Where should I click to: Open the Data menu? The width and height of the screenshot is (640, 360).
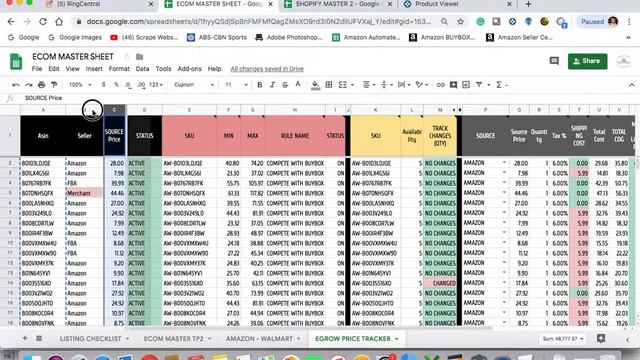click(x=142, y=69)
